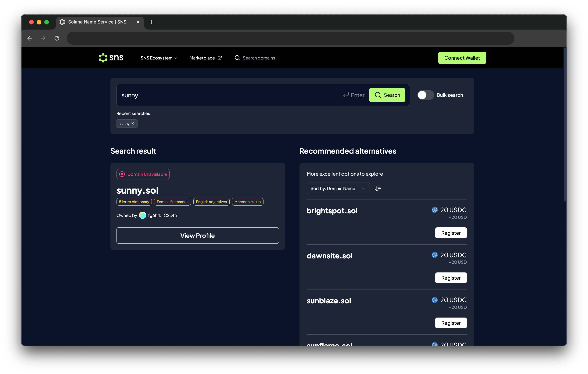Remove sunny from recent searches
This screenshot has width=588, height=374.
tap(133, 124)
